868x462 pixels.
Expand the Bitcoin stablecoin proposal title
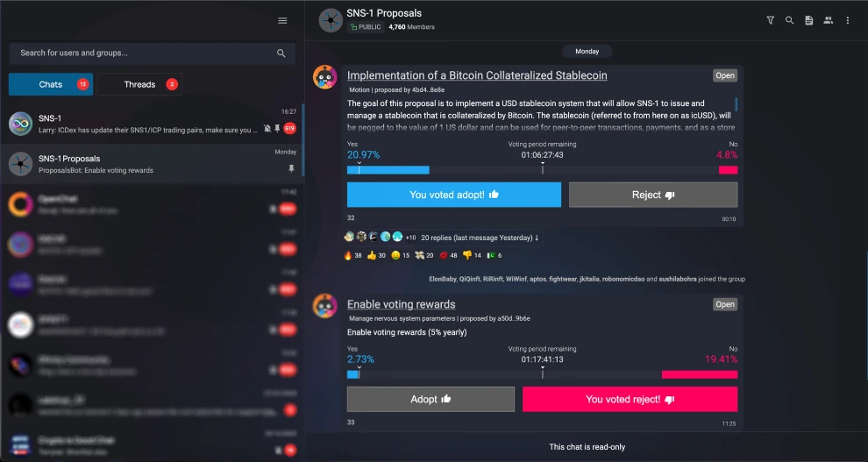[477, 75]
